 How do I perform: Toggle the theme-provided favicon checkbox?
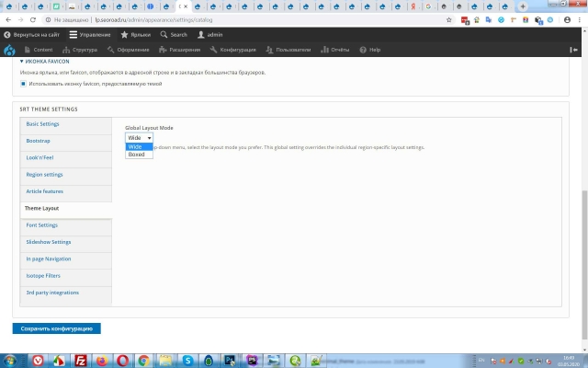point(23,84)
